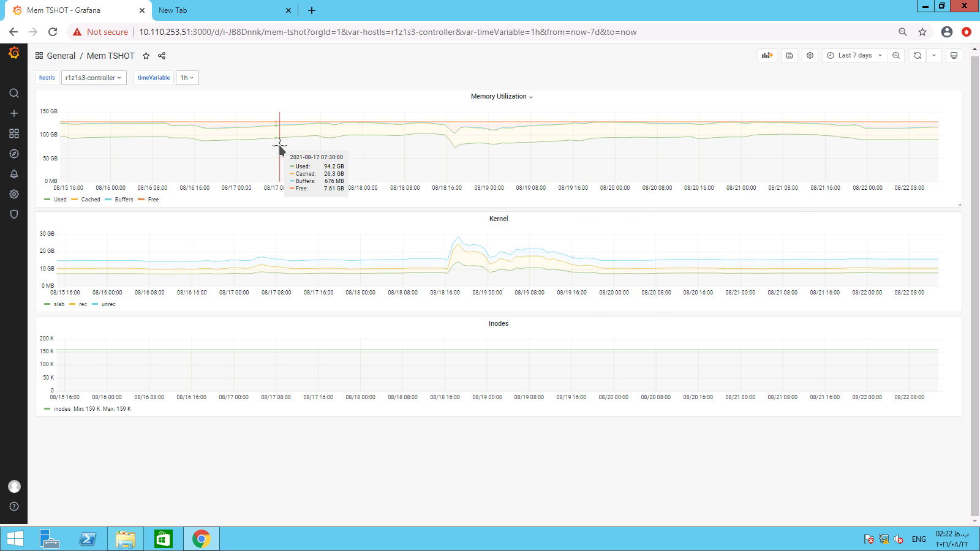980x551 pixels.
Task: Toggle the slab series in the Kernel legend
Action: [59, 304]
